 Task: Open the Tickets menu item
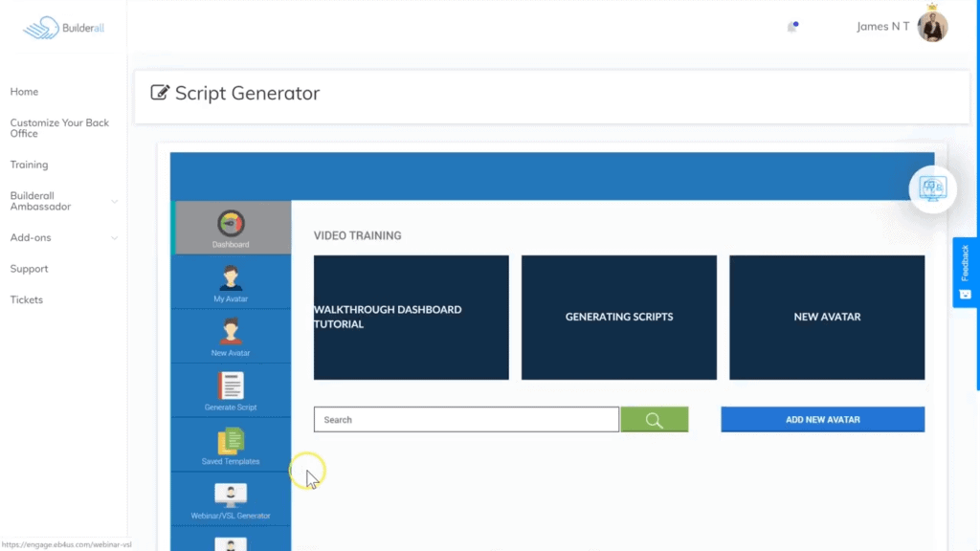26,299
